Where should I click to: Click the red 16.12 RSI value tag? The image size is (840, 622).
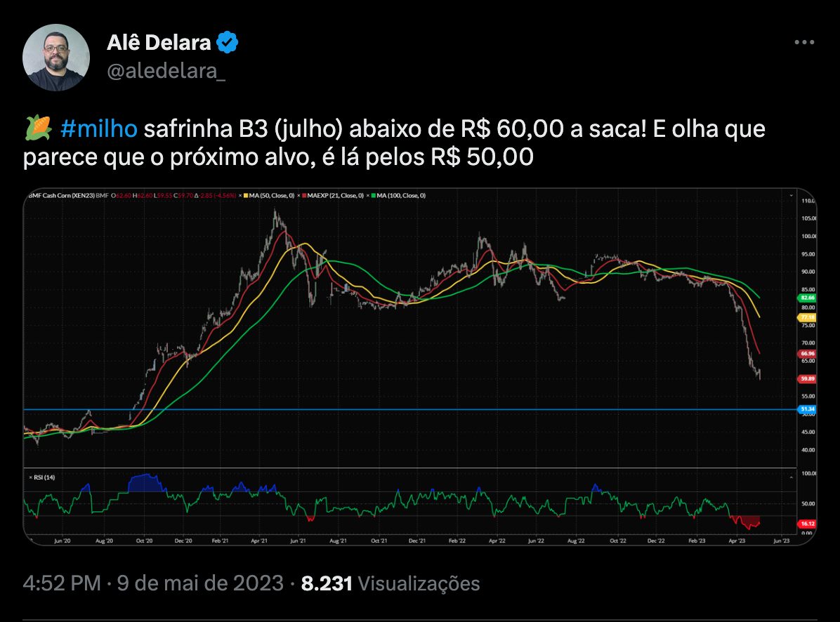click(807, 524)
